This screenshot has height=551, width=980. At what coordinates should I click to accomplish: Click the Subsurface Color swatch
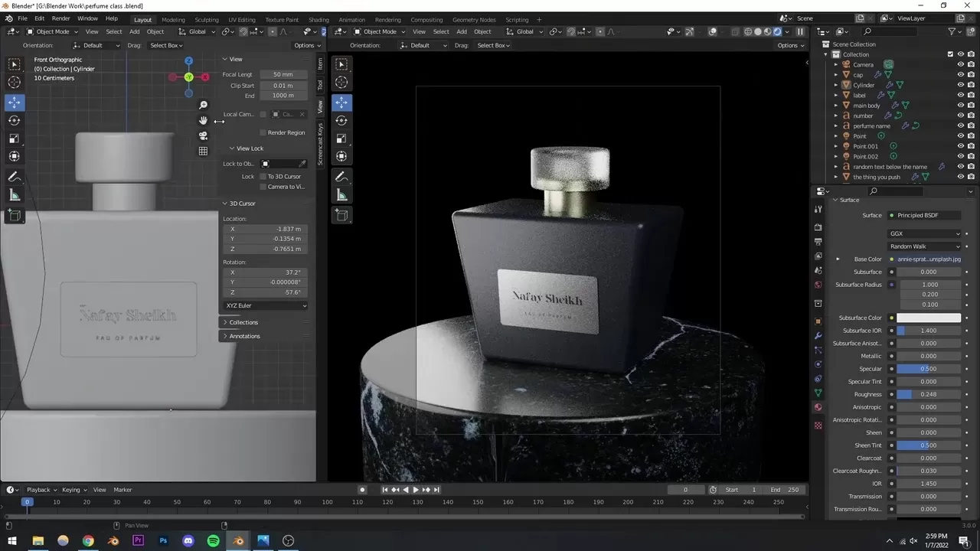pos(927,318)
